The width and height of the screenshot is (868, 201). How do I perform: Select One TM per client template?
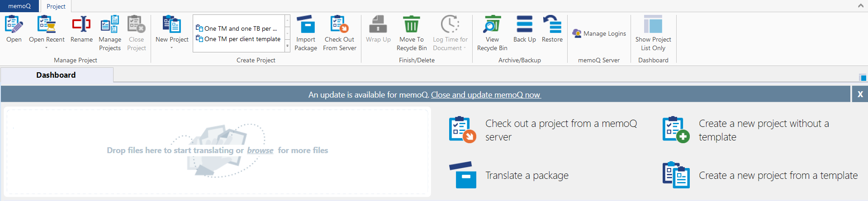238,39
